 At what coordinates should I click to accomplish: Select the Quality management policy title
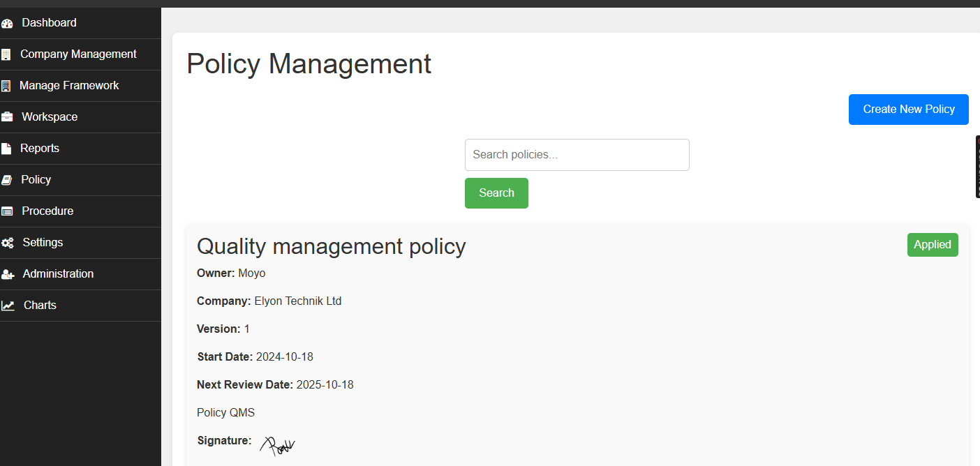click(331, 246)
